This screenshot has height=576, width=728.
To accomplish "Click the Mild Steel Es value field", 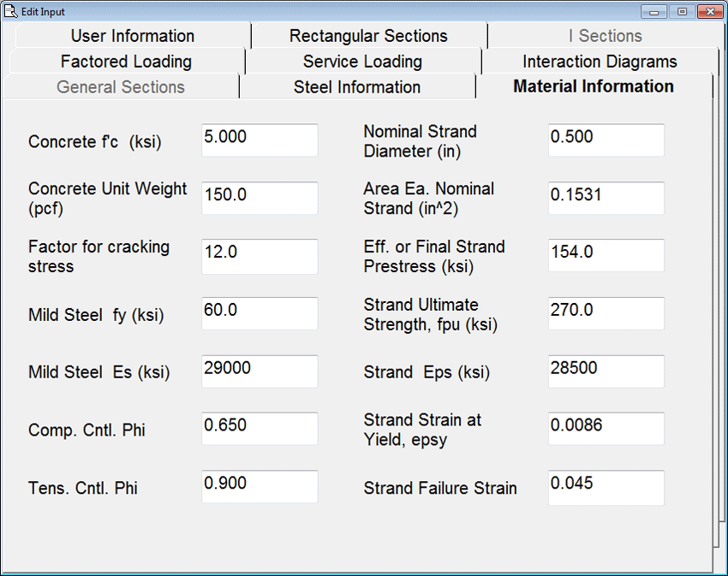I will 260,371.
